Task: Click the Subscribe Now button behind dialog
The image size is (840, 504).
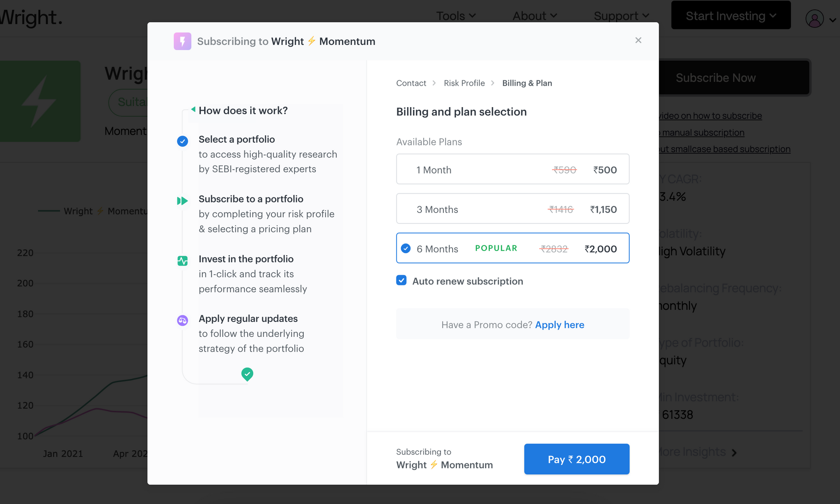Action: pos(734,78)
